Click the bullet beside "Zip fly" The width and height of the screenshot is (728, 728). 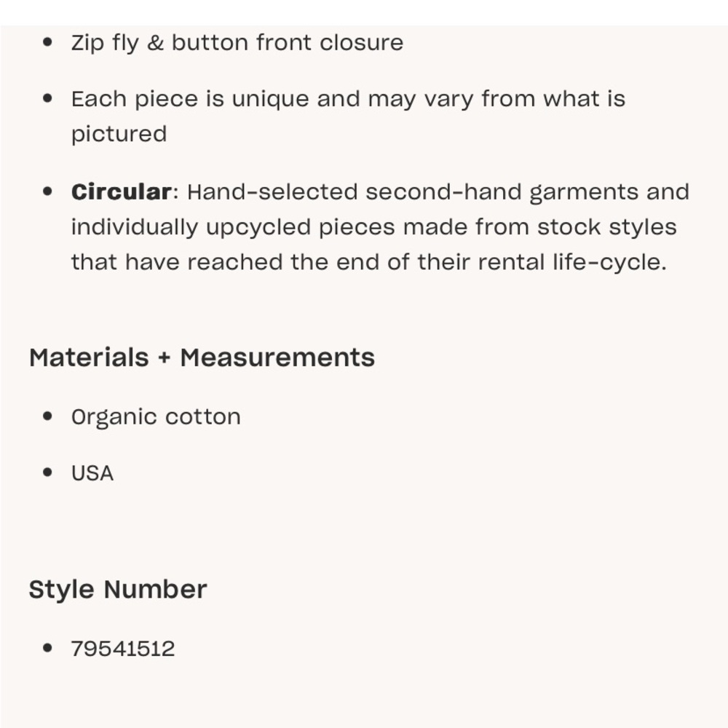click(x=48, y=42)
